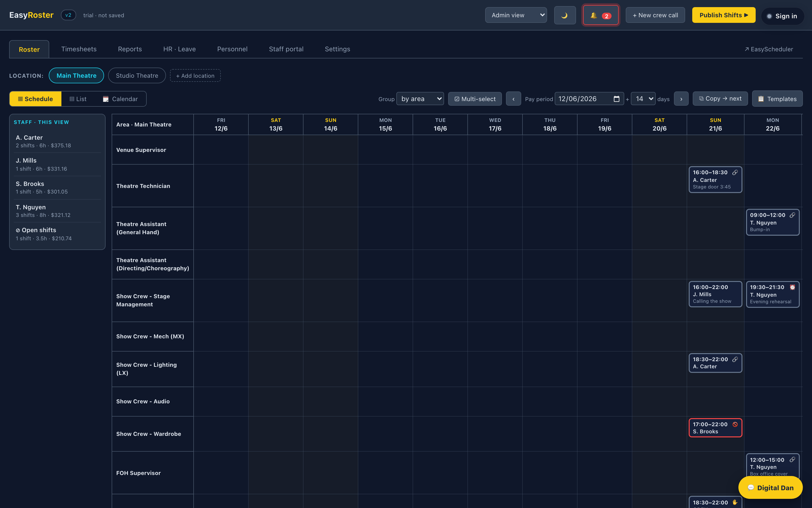812x508 pixels.
Task: Open T. Nguyen Box office cover shift card
Action: [x=773, y=466]
